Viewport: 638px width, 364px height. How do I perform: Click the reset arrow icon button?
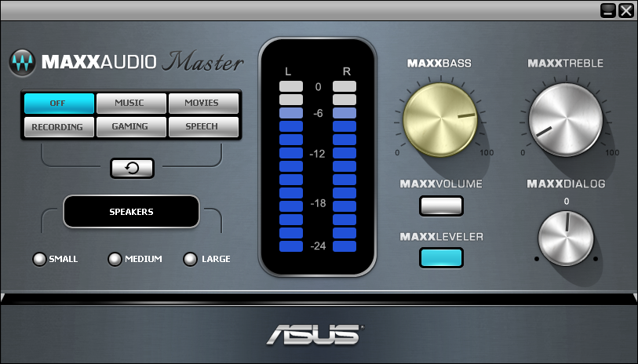[133, 168]
